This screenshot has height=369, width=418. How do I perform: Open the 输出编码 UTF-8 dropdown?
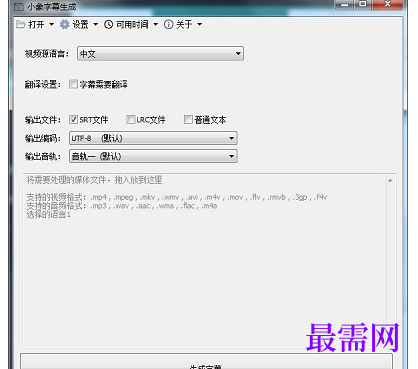coord(153,138)
